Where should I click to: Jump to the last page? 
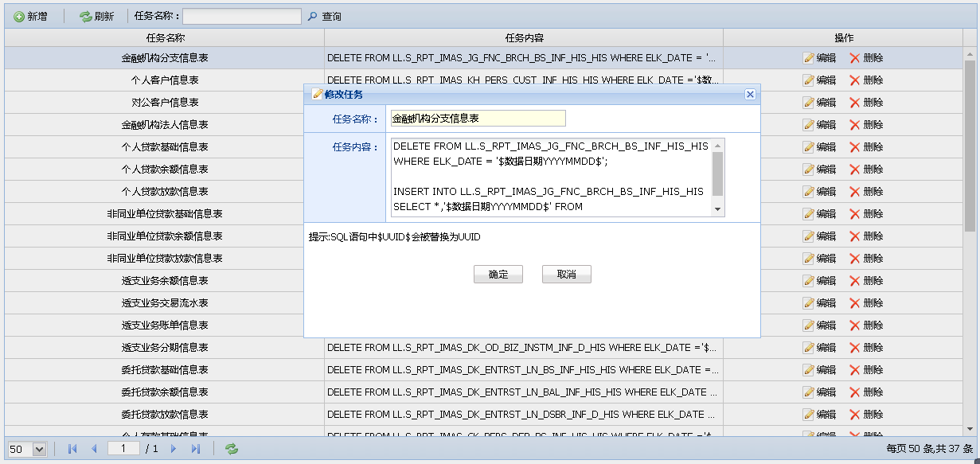pos(196,449)
